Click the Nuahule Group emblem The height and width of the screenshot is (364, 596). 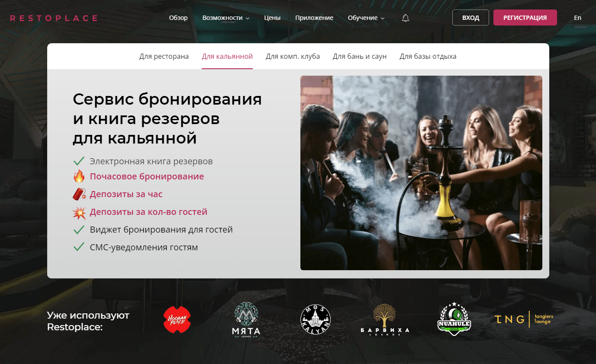(454, 319)
